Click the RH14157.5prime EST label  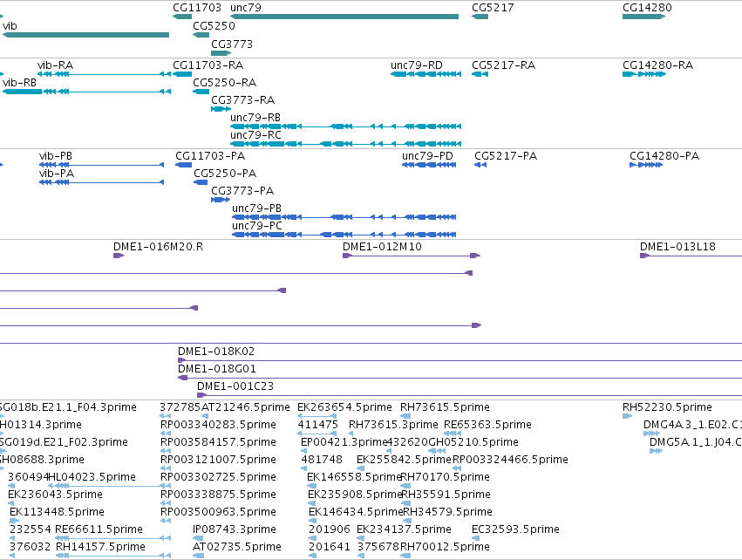pyautogui.click(x=100, y=547)
